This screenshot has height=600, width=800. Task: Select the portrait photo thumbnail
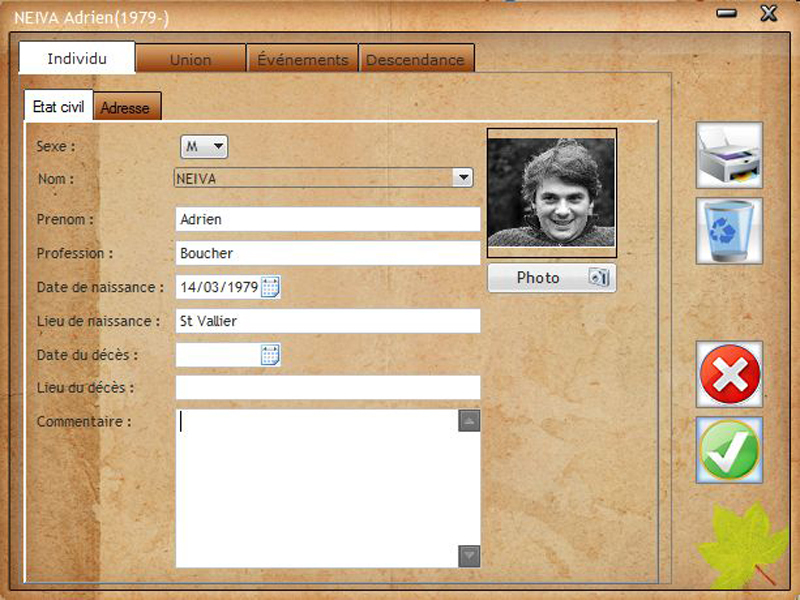pyautogui.click(x=552, y=193)
